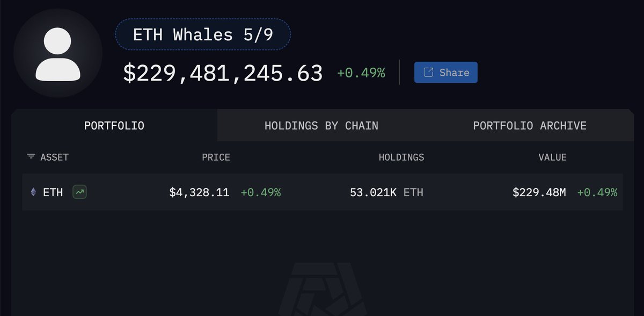
Task: Click the $229.48M value cell
Action: click(539, 192)
